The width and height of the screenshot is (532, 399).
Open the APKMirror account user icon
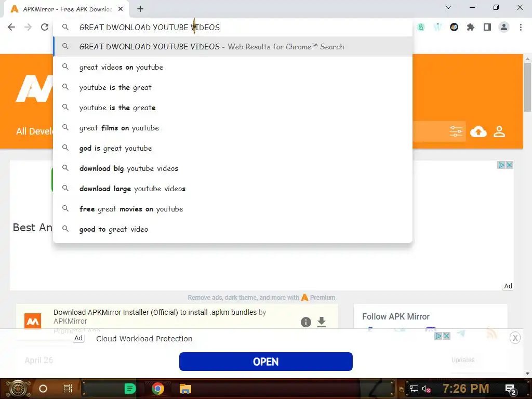tap(499, 131)
